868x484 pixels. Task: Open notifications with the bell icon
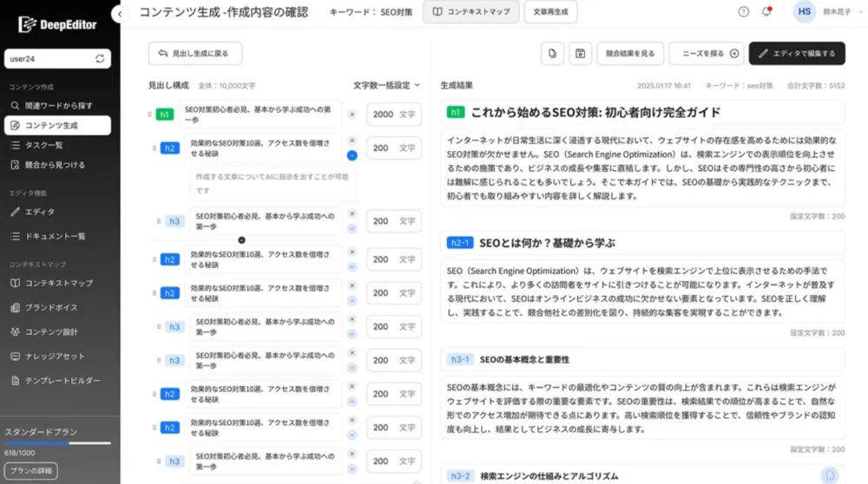point(766,11)
